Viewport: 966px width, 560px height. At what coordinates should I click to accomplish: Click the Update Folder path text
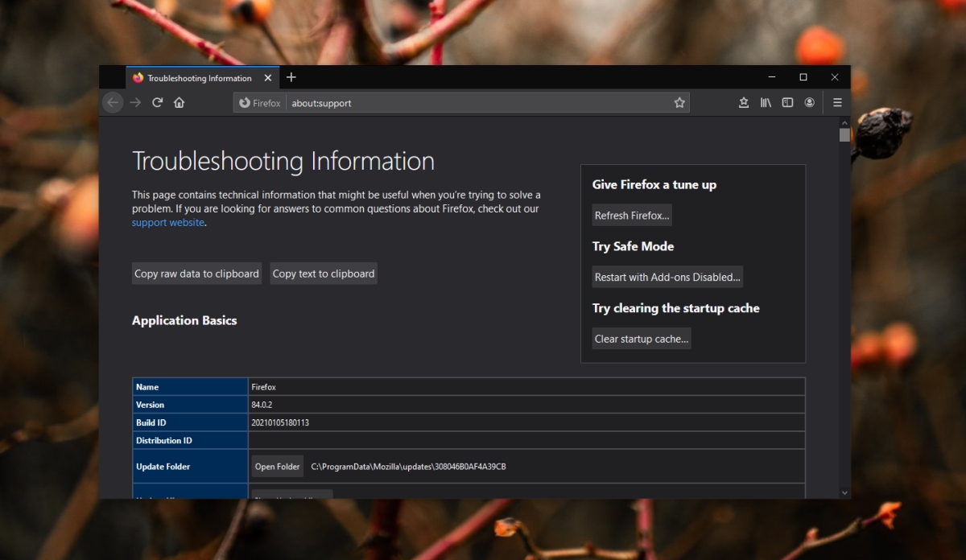coord(408,467)
